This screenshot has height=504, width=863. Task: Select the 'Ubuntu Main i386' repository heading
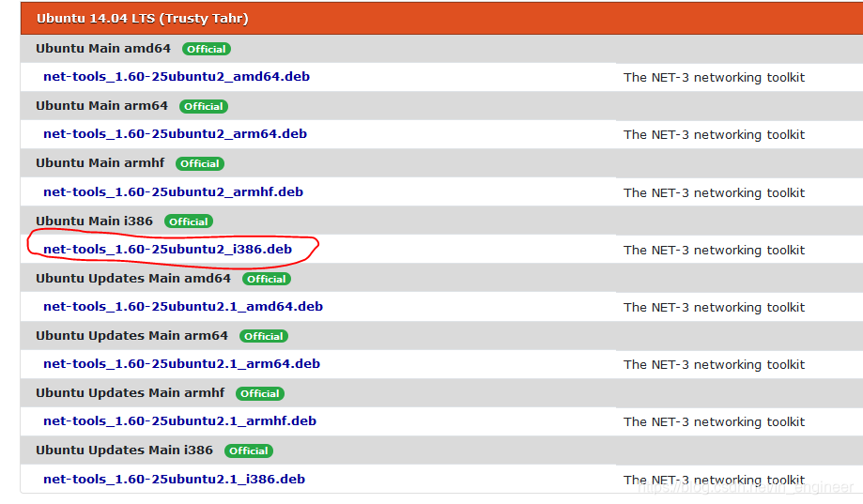coord(94,221)
